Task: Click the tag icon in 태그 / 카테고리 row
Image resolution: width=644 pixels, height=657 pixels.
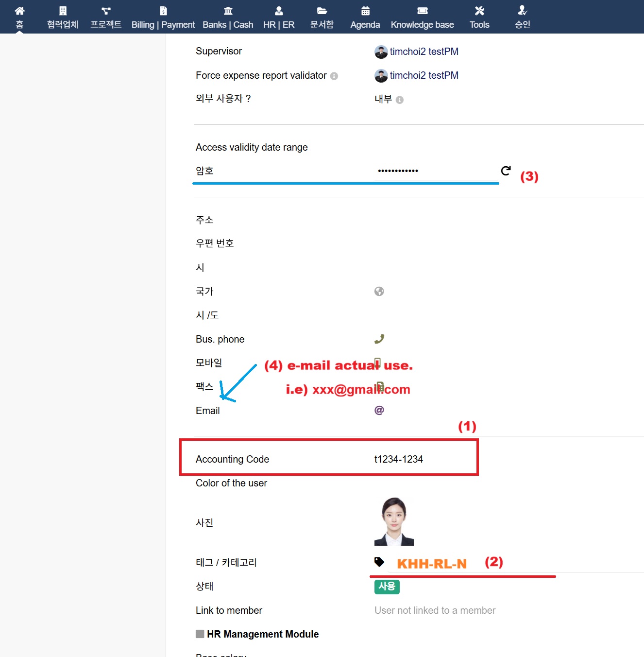Action: 379,562
